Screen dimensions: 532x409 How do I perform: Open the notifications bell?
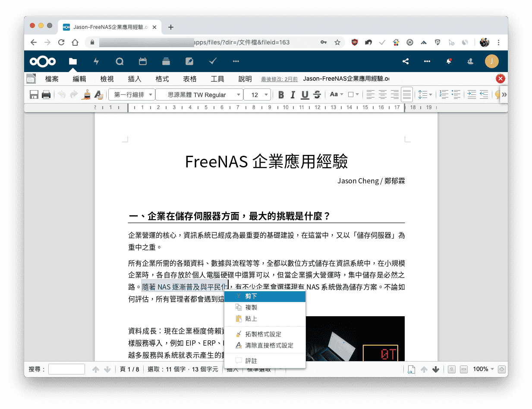point(449,61)
